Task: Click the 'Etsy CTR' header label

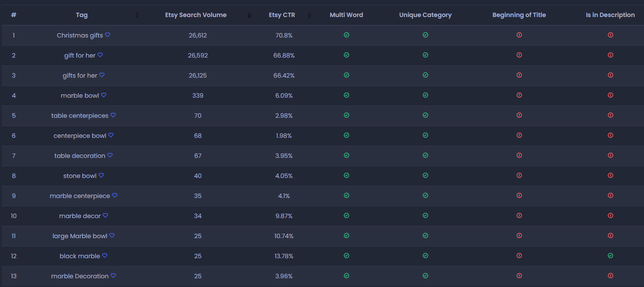Action: coord(282,15)
